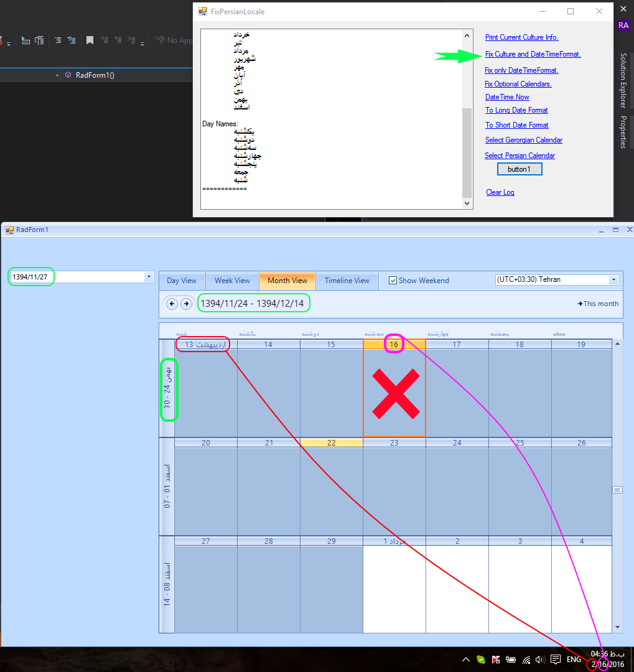The image size is (634, 672).
Task: Select the day 16 header cell
Action: pos(394,345)
